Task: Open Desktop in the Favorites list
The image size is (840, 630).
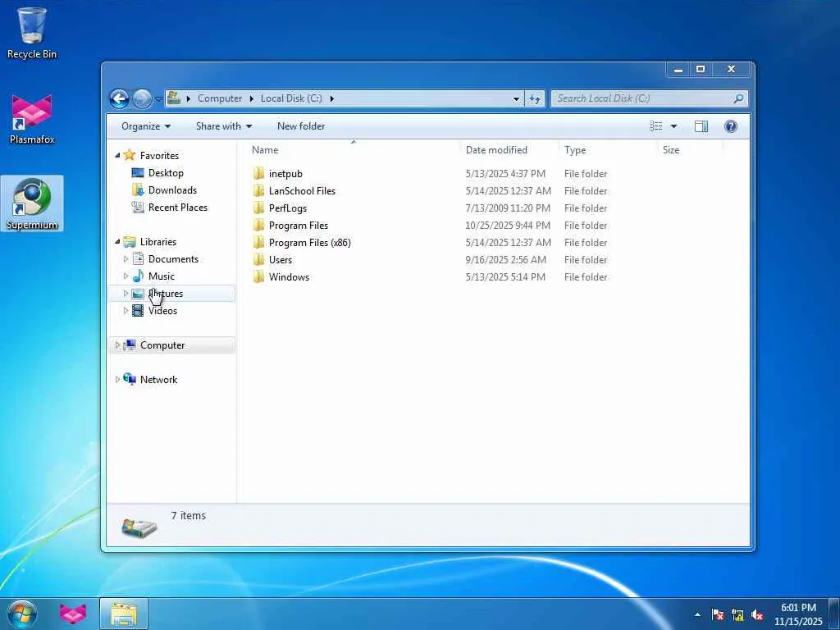Action: [166, 173]
